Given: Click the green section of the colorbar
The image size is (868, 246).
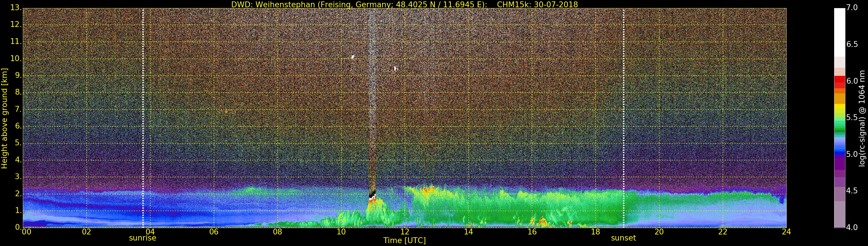Looking at the screenshot, I should point(839,125).
